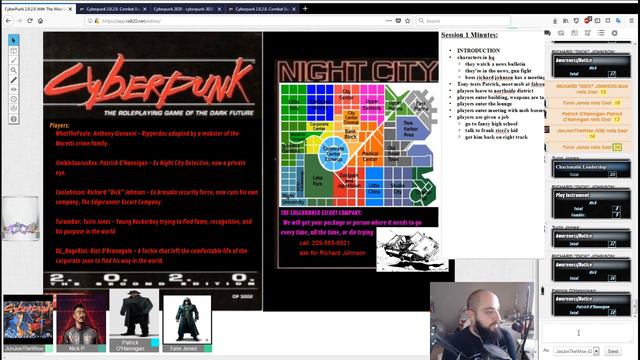Click the shield extension icon
The image size is (640, 360).
[x=576, y=21]
